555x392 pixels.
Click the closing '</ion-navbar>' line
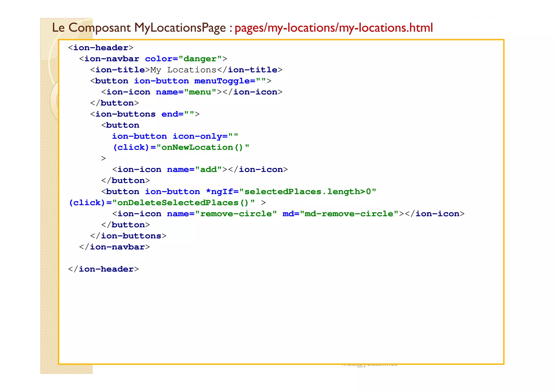[114, 247]
